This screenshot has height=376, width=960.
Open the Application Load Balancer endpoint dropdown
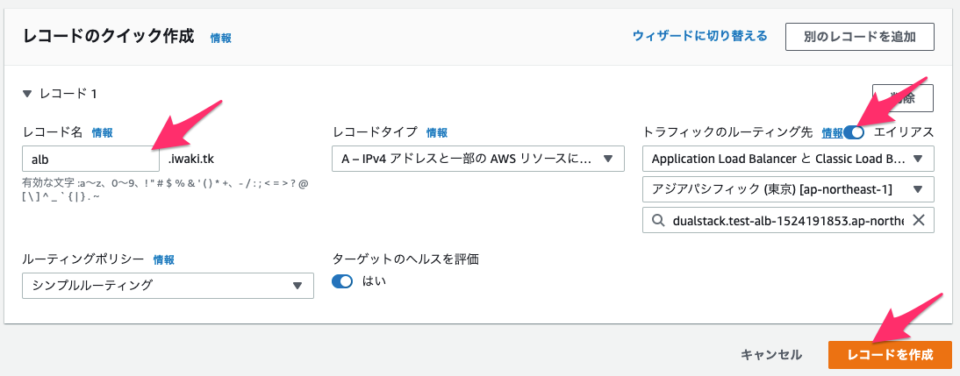788,159
